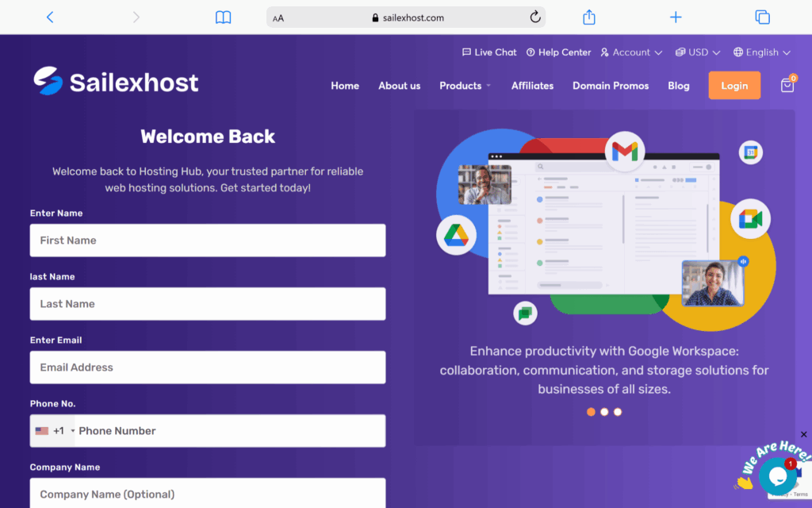Image resolution: width=812 pixels, height=508 pixels.
Task: Dismiss the We Are Here chat prompt
Action: coord(804,434)
